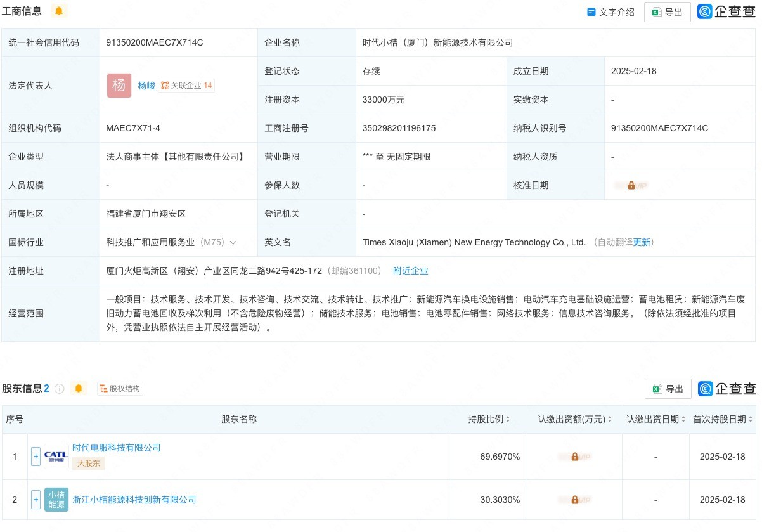
Task: Click 更新 to refresh English name translation
Action: (x=642, y=242)
